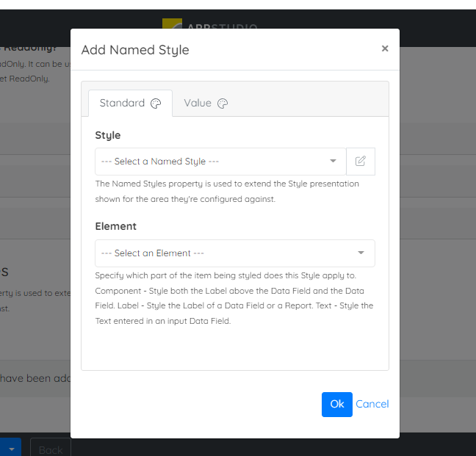476x456 pixels.
Task: Click the Element dropdown arrow caret
Action: tap(361, 253)
